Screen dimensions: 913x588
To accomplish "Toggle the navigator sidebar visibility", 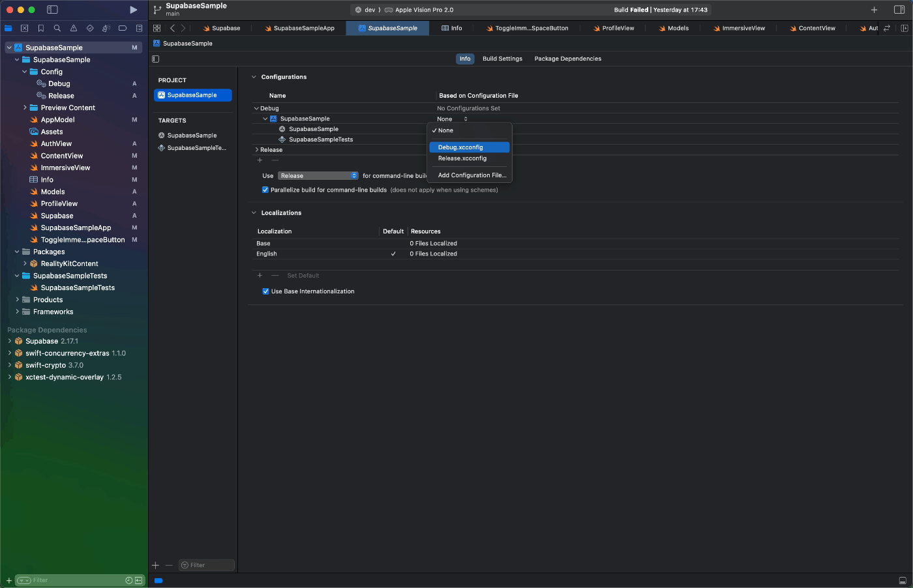I will pyautogui.click(x=53, y=10).
